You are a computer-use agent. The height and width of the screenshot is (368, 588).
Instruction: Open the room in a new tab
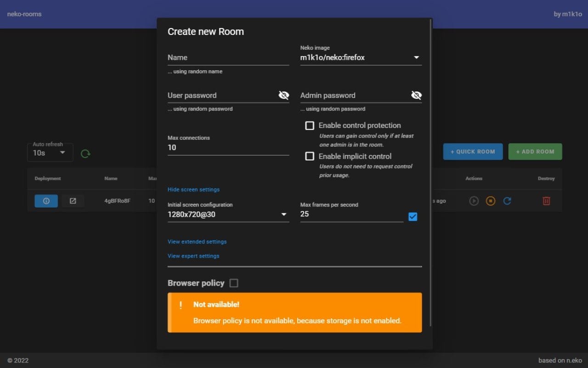[x=73, y=201]
